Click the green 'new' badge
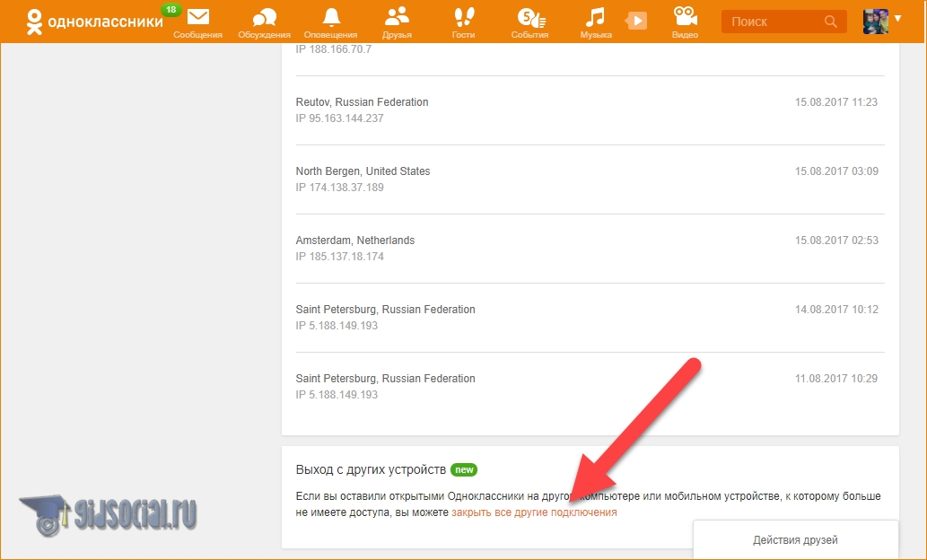This screenshot has width=927, height=560. click(x=463, y=469)
